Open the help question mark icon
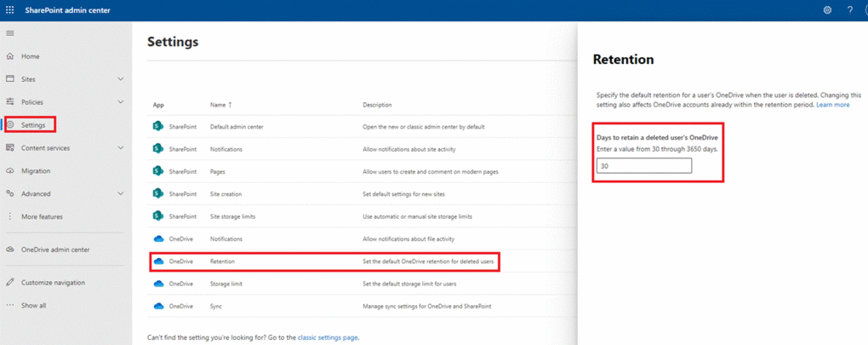Screen dimensions: 868x345 click(x=850, y=10)
